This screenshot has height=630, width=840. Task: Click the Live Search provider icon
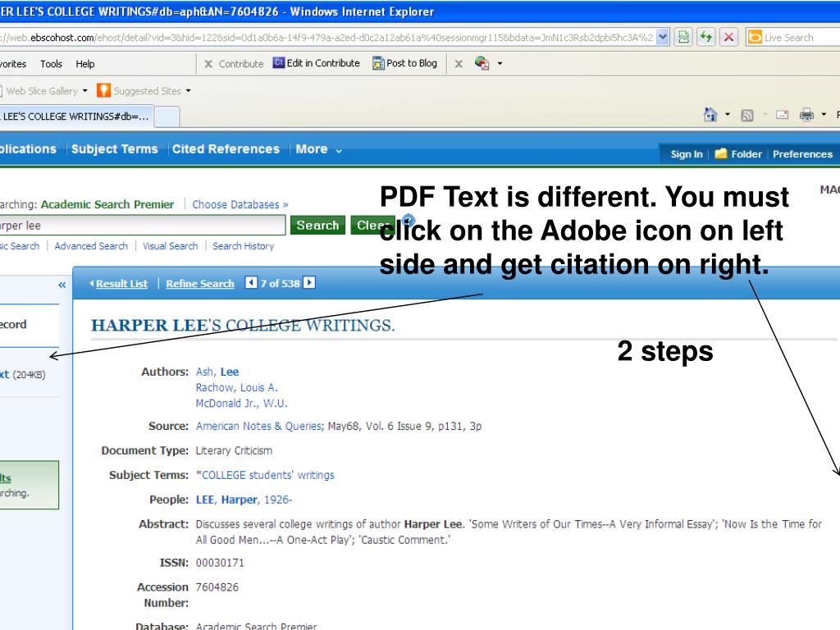point(755,37)
